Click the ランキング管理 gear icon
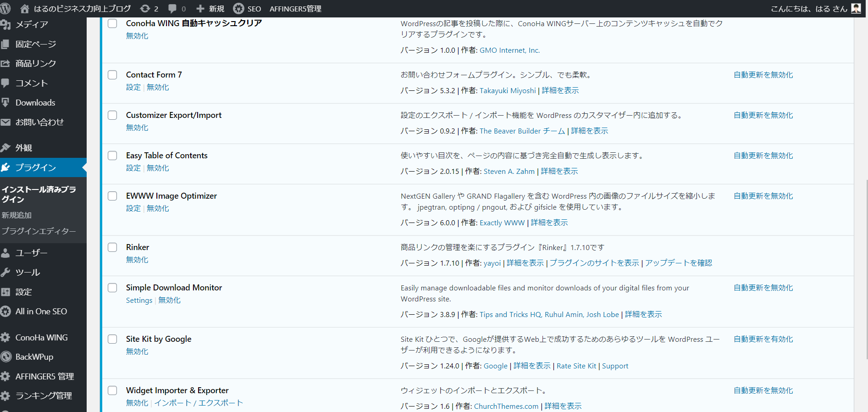Viewport: 868px width, 412px height. click(6, 396)
